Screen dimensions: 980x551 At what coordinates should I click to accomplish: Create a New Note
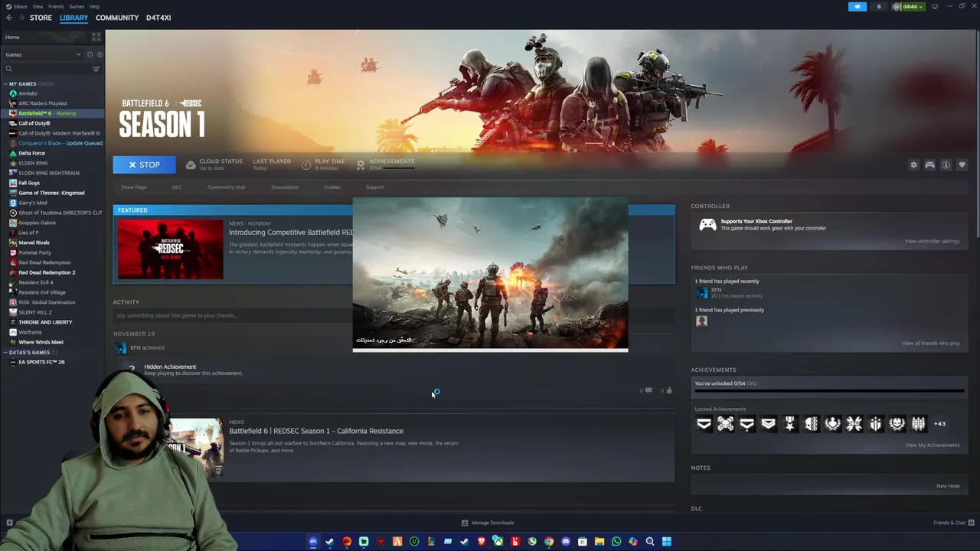tap(948, 486)
